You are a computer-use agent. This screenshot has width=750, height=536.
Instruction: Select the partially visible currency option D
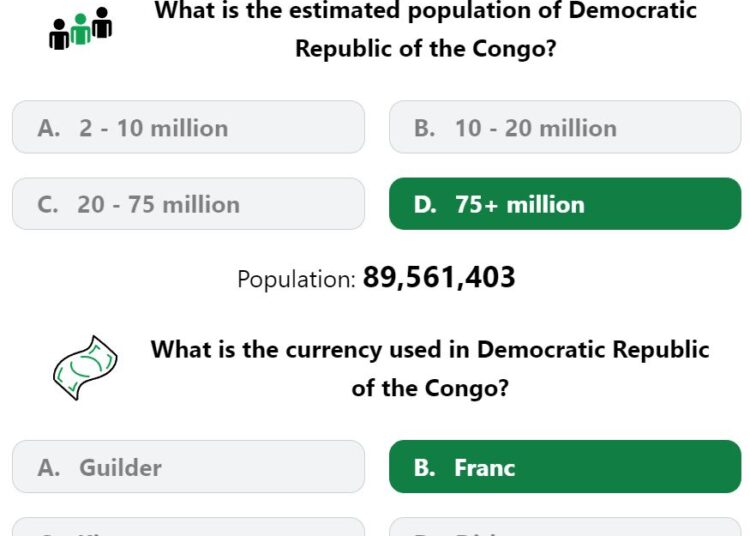point(565,527)
